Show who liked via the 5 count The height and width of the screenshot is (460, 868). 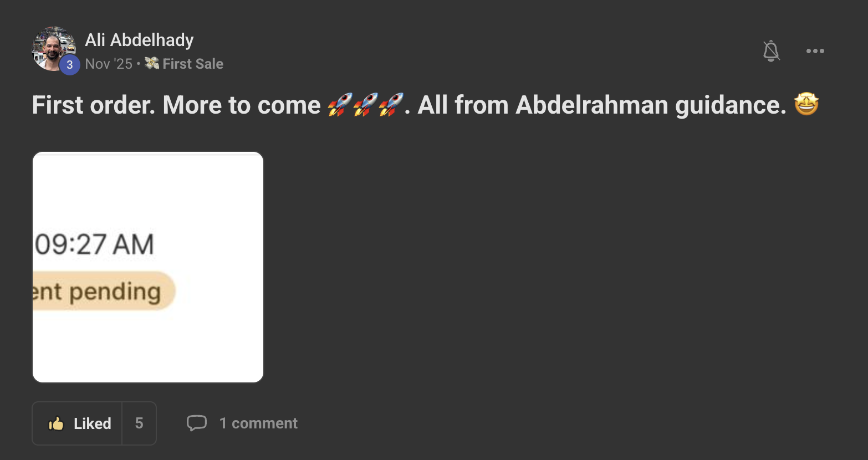[x=139, y=424]
